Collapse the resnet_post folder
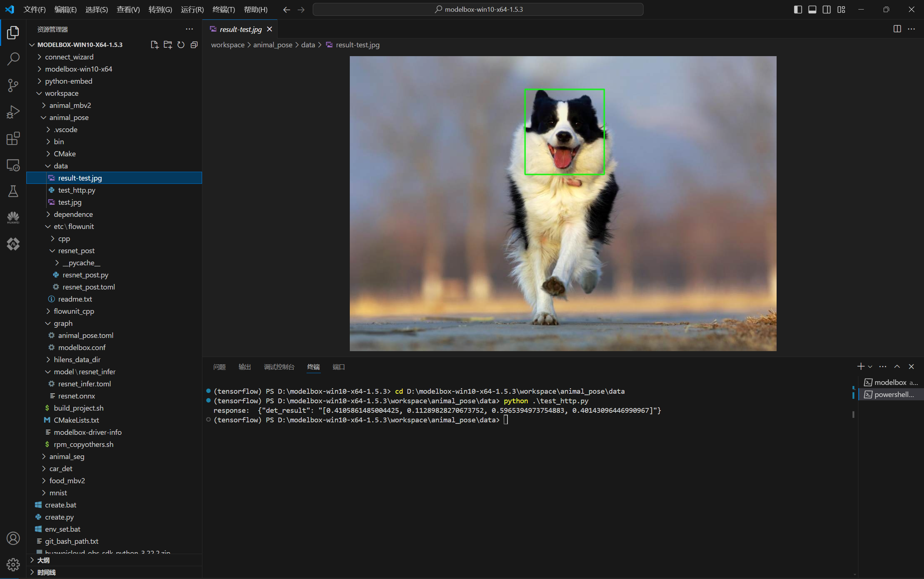The width and height of the screenshot is (924, 579). pos(76,251)
